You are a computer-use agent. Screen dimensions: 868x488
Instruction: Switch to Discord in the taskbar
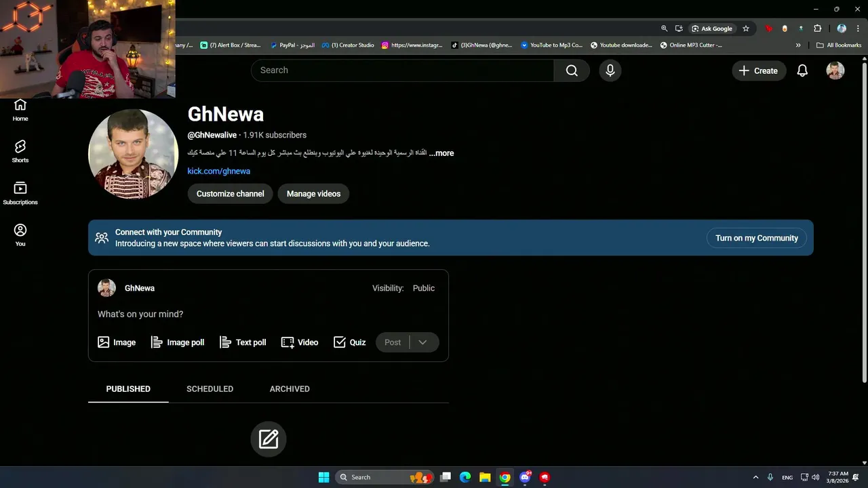[525, 477]
